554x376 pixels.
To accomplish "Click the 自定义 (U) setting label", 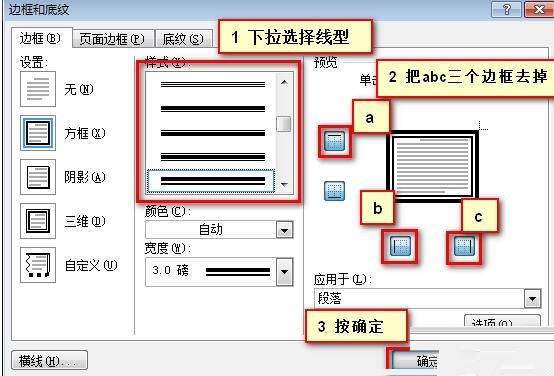I will click(x=91, y=265).
